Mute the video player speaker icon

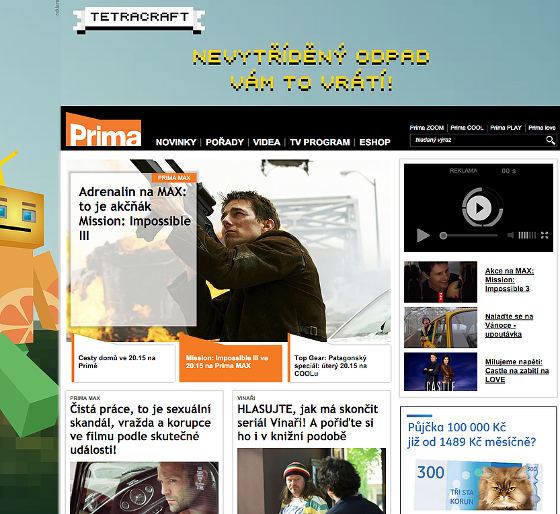tap(511, 235)
